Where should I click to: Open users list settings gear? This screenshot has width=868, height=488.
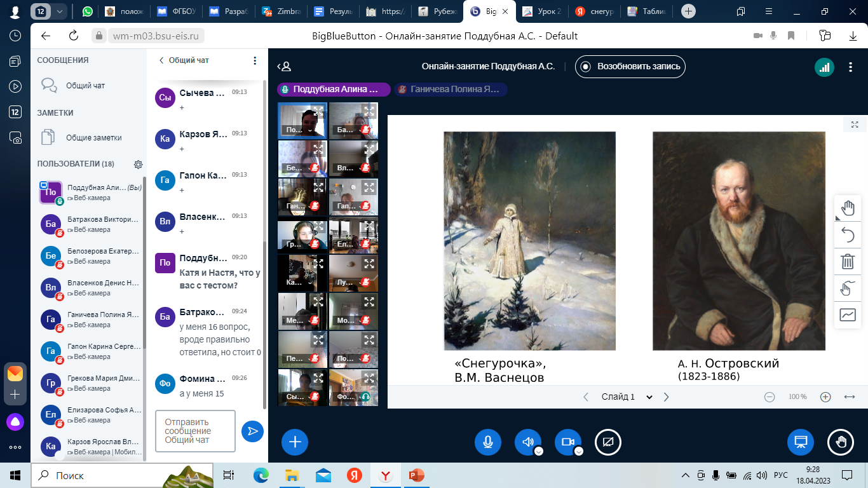[x=138, y=165]
